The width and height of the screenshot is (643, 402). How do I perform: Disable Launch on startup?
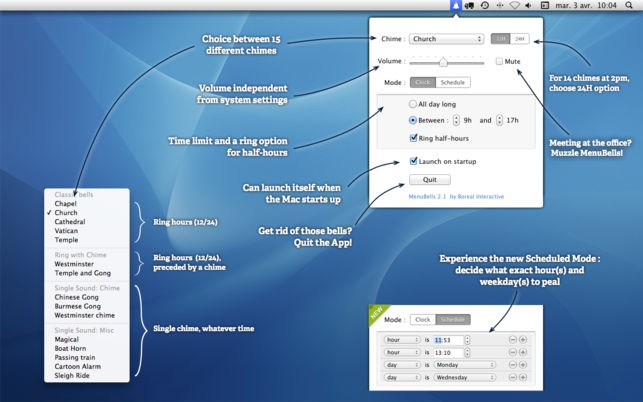point(413,161)
